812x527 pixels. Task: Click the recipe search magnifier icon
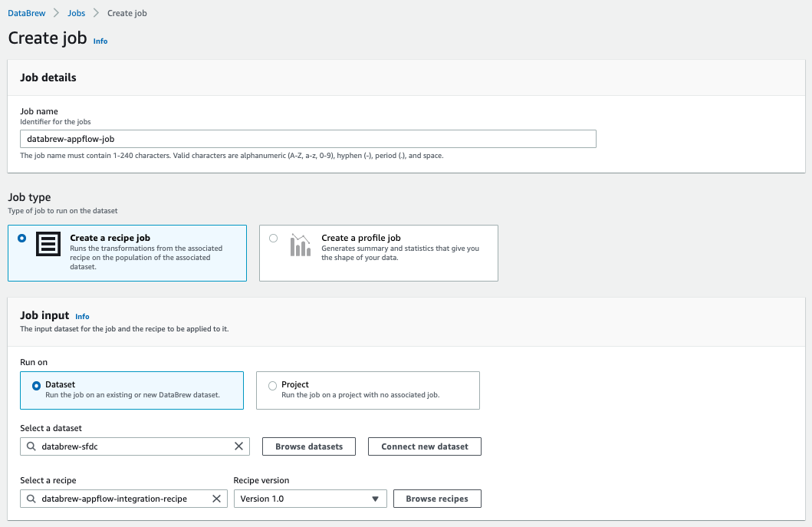tap(31, 499)
